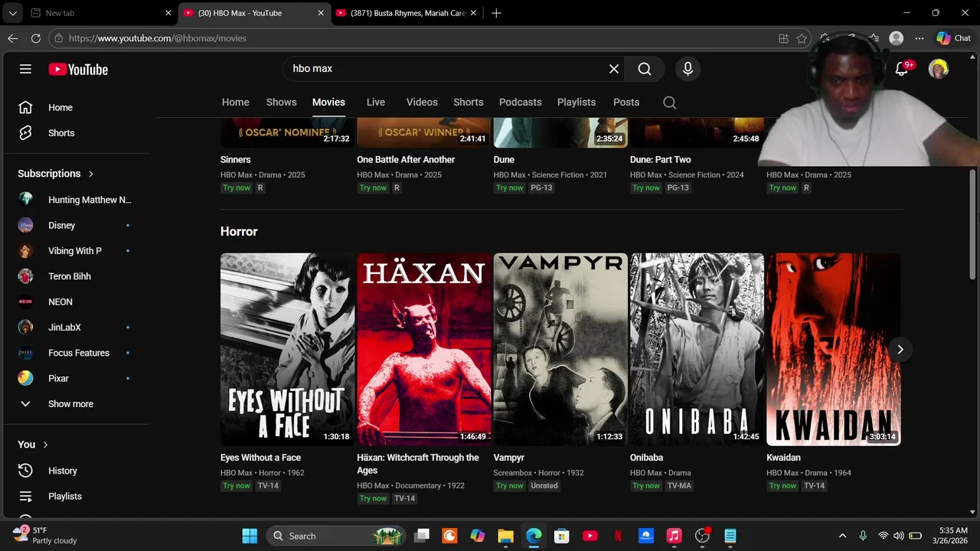Open the Häxan movie poster
Image resolution: width=980 pixels, height=551 pixels.
(424, 349)
